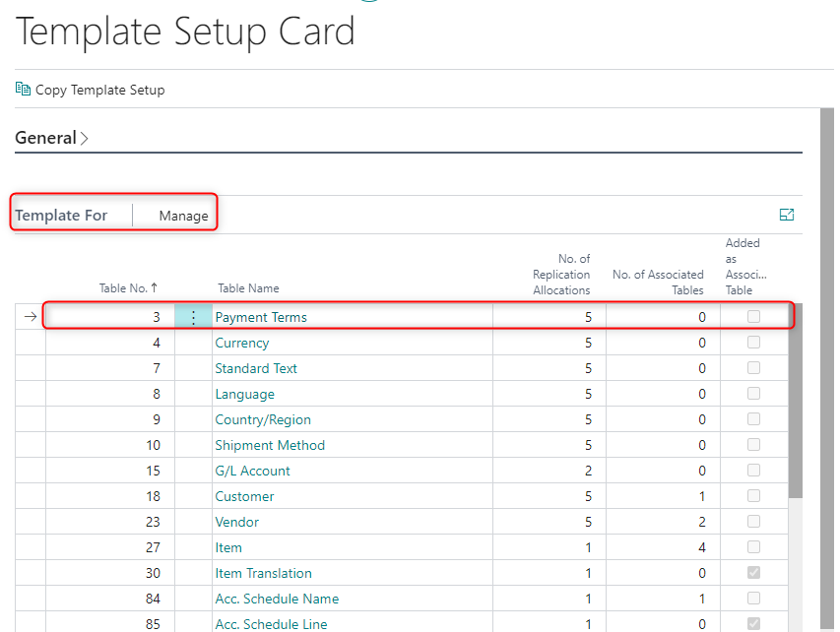Open Template For list in a new window
Image resolution: width=840 pixels, height=632 pixels.
787,214
